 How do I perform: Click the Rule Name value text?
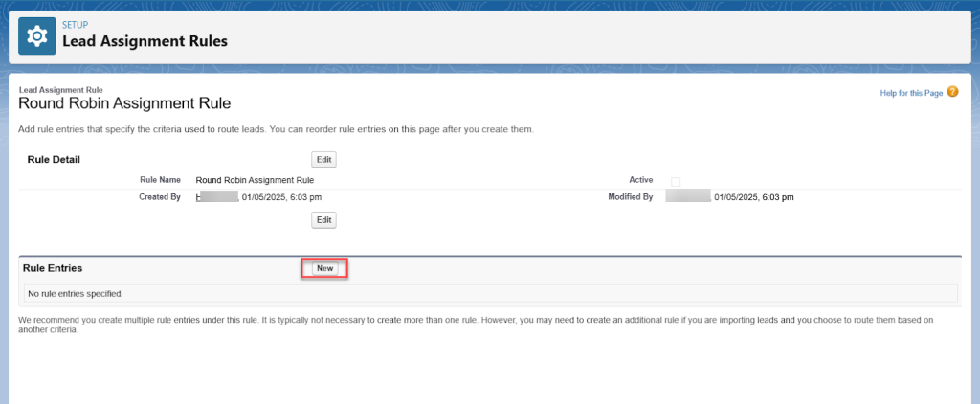(255, 179)
